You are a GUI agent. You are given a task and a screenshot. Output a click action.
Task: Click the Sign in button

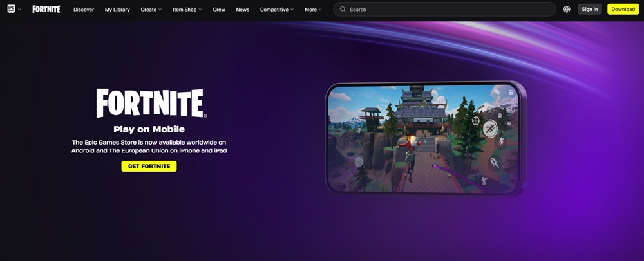[x=590, y=9]
